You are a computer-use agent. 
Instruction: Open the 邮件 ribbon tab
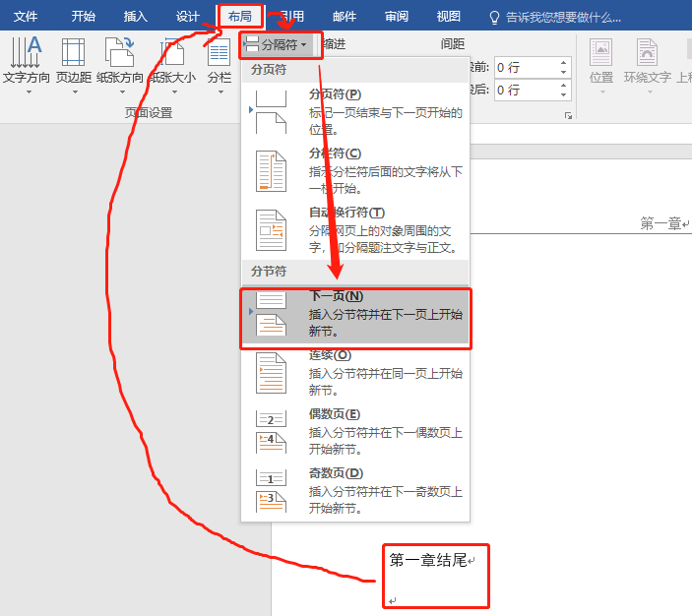click(x=345, y=17)
